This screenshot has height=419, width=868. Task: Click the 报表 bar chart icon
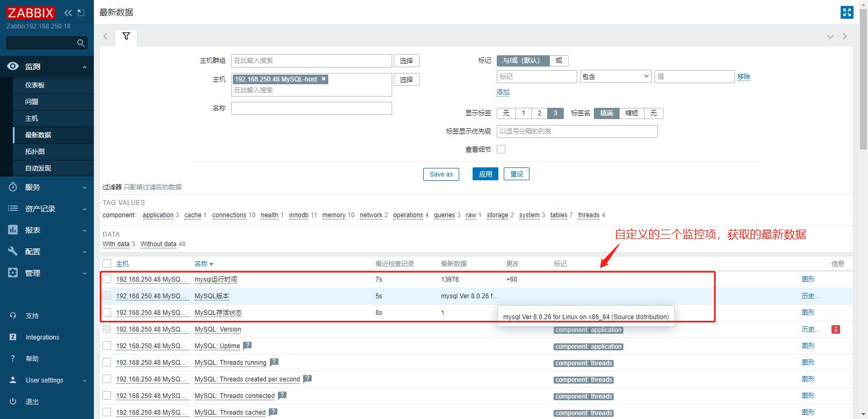tap(13, 230)
